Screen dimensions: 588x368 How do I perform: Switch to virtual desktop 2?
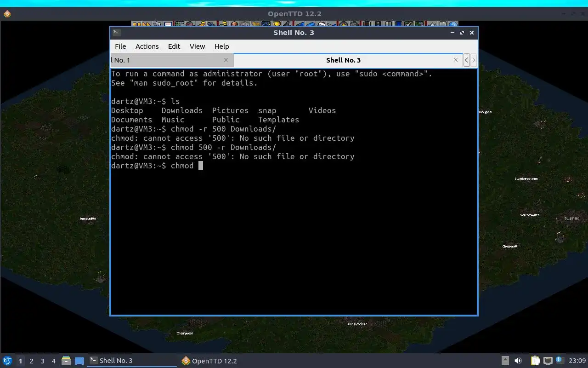click(x=31, y=361)
